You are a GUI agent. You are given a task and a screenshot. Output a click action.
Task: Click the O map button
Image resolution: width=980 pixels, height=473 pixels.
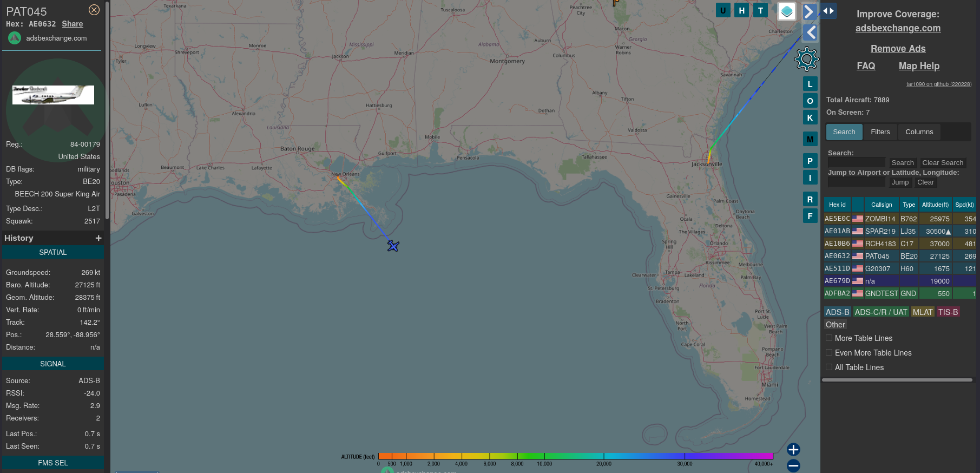[810, 101]
